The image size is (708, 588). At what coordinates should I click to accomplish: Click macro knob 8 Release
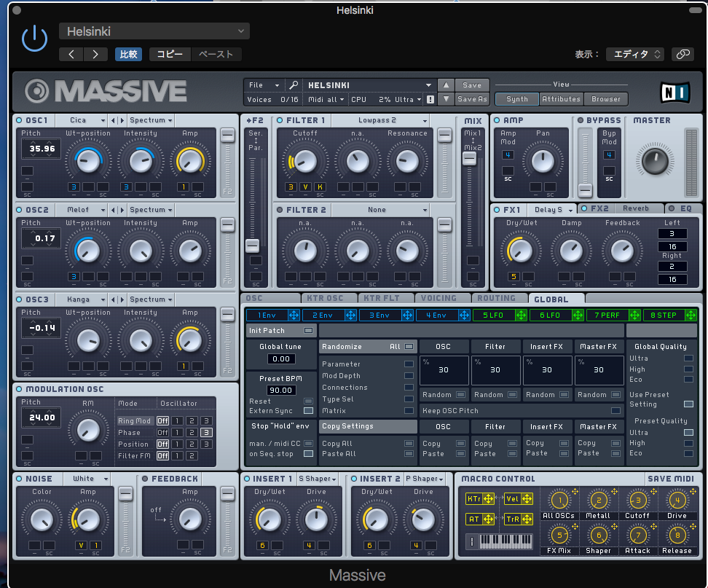pyautogui.click(x=677, y=535)
